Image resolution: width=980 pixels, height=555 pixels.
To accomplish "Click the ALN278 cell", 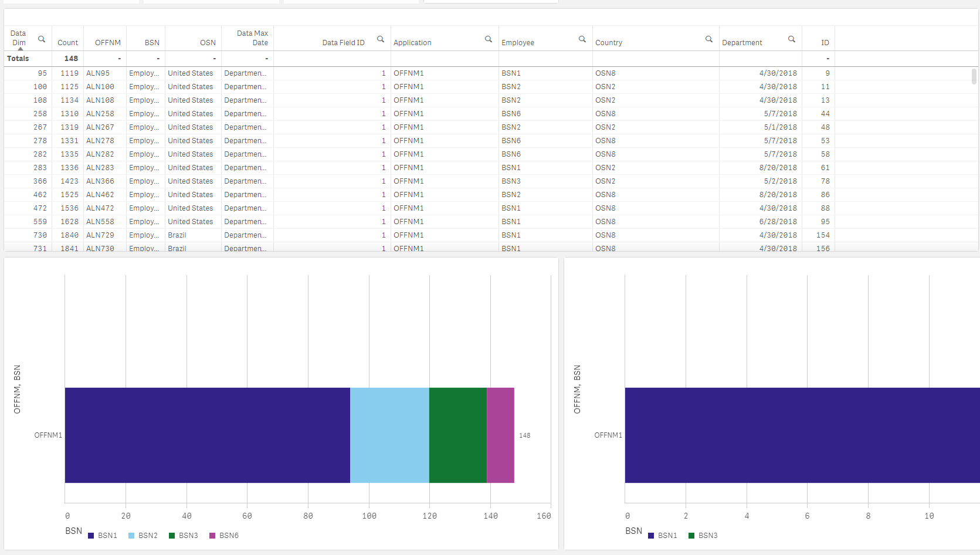I will [100, 141].
